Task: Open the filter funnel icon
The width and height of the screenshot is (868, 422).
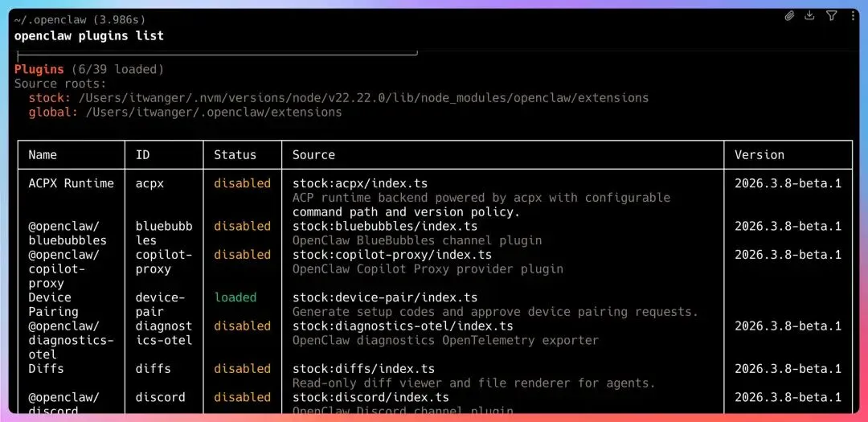Action: pos(832,15)
